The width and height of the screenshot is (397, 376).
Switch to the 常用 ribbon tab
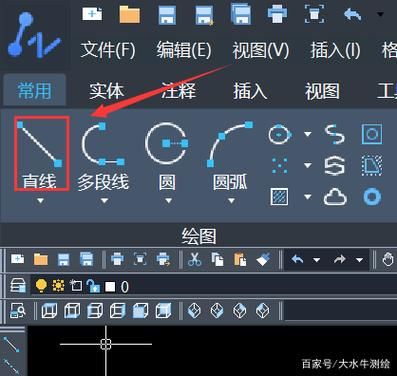point(35,91)
